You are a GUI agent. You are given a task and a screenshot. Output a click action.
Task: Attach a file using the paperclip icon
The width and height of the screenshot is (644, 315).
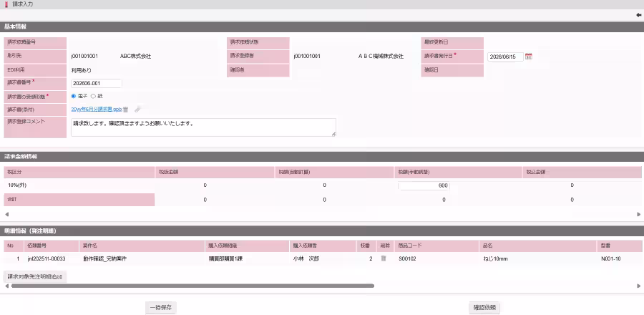coord(137,110)
